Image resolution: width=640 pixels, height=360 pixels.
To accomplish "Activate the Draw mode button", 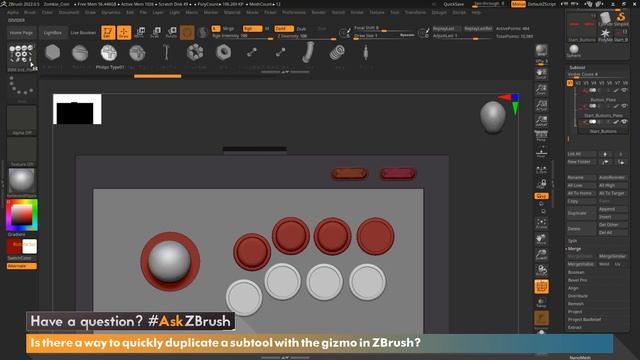I will [124, 33].
